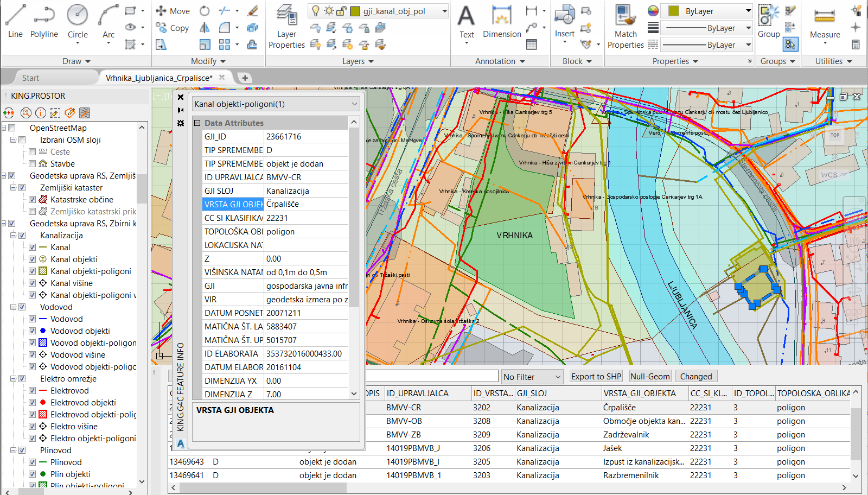The width and height of the screenshot is (868, 495).
Task: Click the magnifier search icon in KING.PROSTOR
Action: click(25, 113)
